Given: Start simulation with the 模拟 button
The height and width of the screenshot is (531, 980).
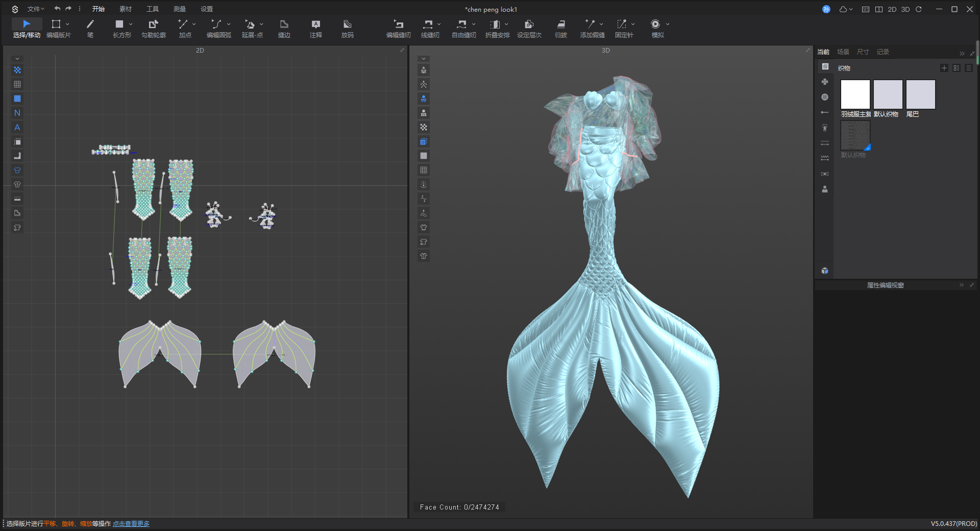Looking at the screenshot, I should 657,28.
